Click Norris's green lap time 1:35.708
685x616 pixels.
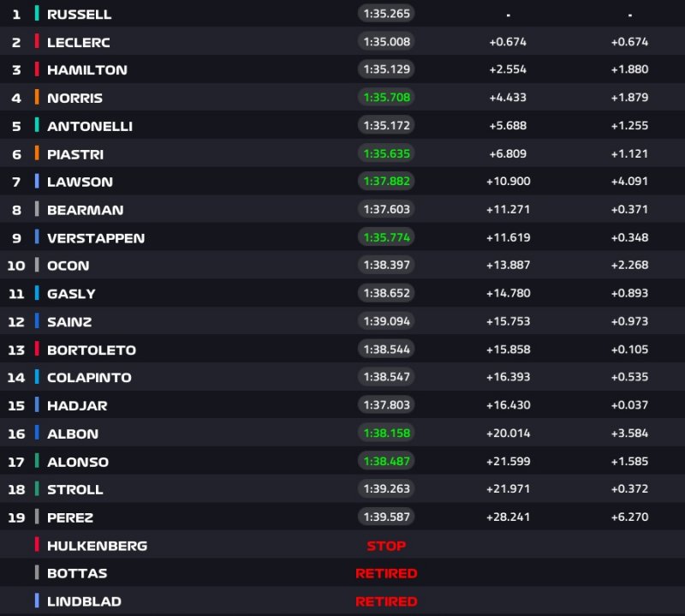click(x=386, y=98)
